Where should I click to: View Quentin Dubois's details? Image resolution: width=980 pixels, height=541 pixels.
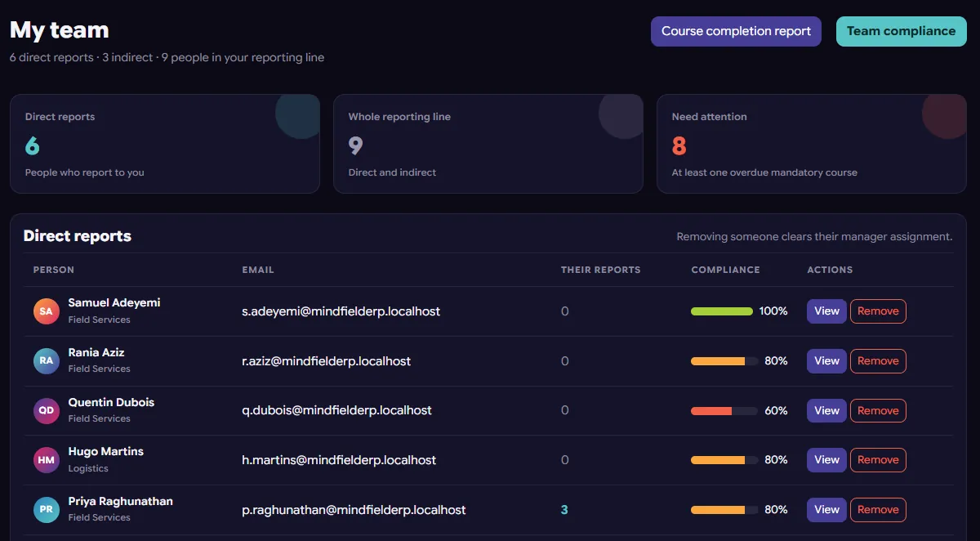(826, 410)
